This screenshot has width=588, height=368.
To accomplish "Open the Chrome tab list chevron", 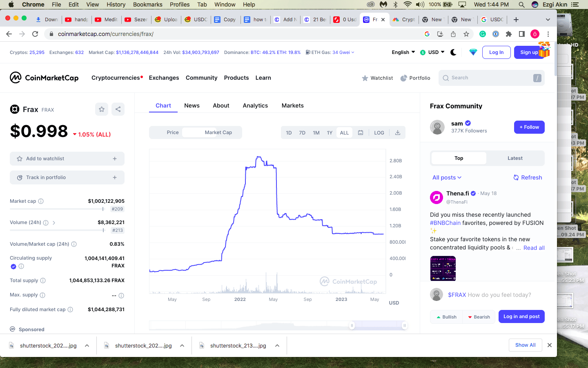I will pyautogui.click(x=548, y=20).
